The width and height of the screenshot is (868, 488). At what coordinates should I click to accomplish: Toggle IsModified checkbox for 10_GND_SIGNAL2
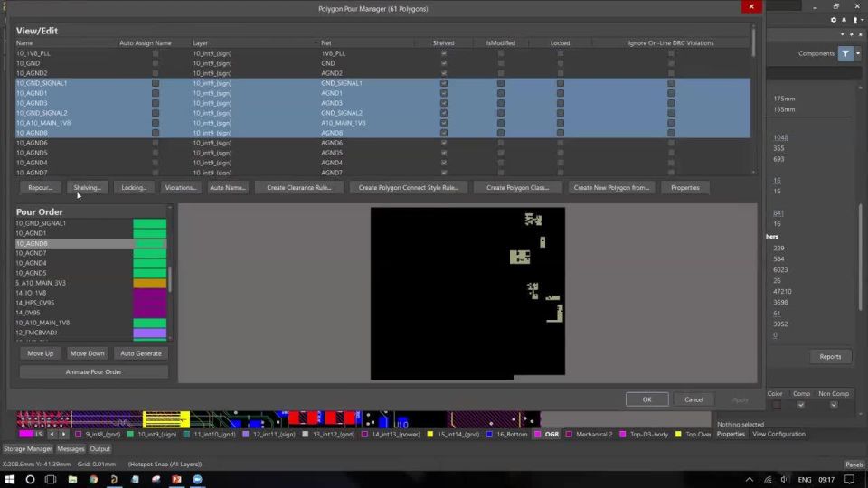[x=500, y=114]
